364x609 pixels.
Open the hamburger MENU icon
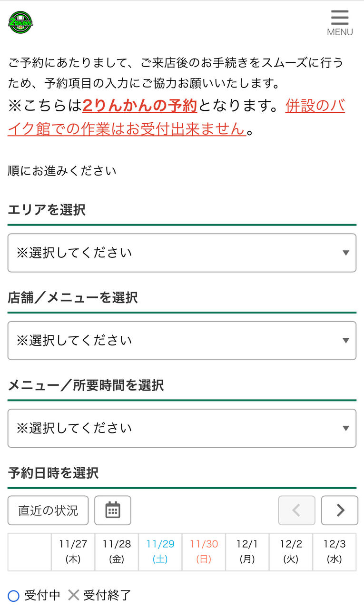coord(340,23)
